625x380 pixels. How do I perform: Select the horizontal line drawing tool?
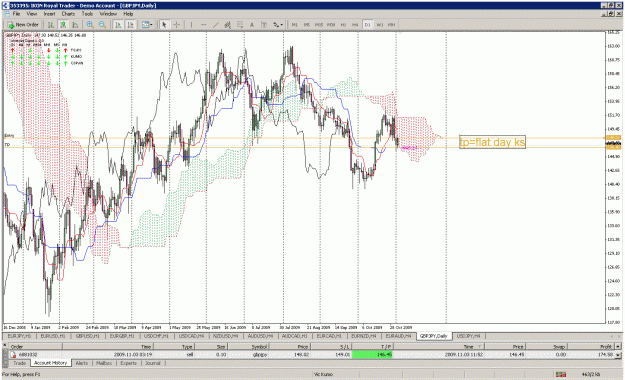tap(204, 25)
